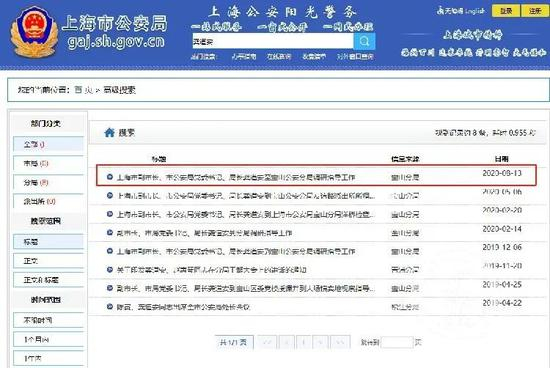This screenshot has height=368, width=550.
Task: Select 全部 department filter
Action: pyautogui.click(x=49, y=144)
